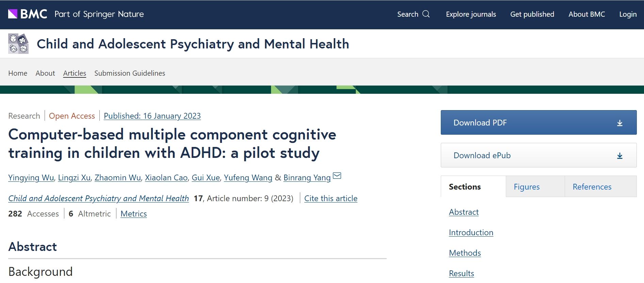Switch to the References tab
This screenshot has height=283, width=644.
[592, 187]
